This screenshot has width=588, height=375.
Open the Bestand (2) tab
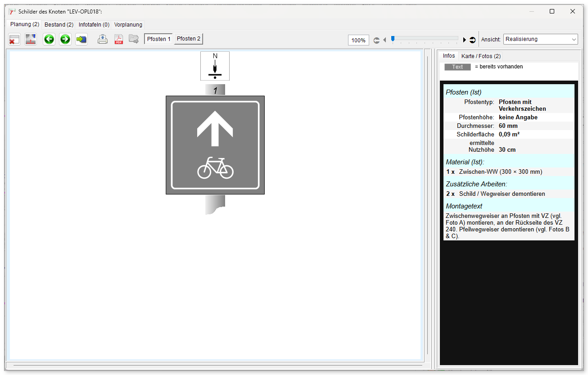59,25
